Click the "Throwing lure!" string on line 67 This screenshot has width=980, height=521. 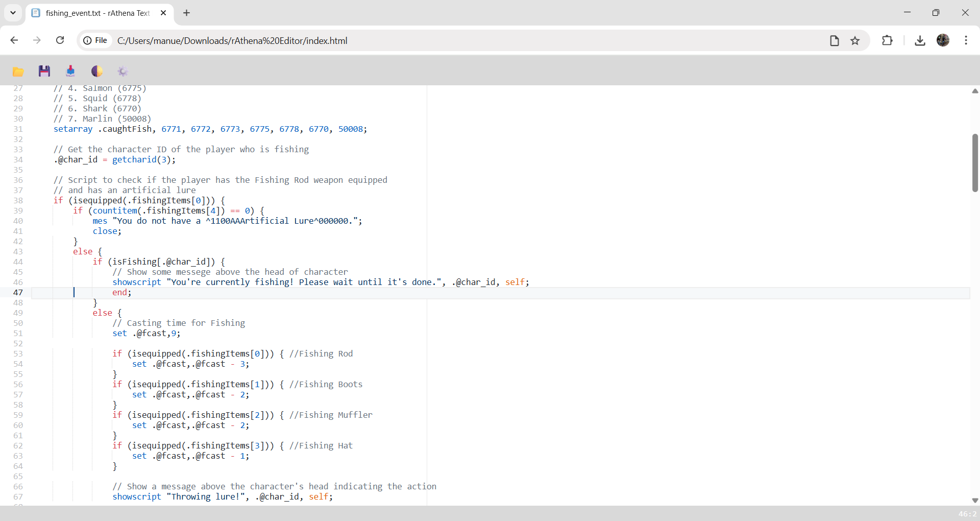(x=208, y=496)
